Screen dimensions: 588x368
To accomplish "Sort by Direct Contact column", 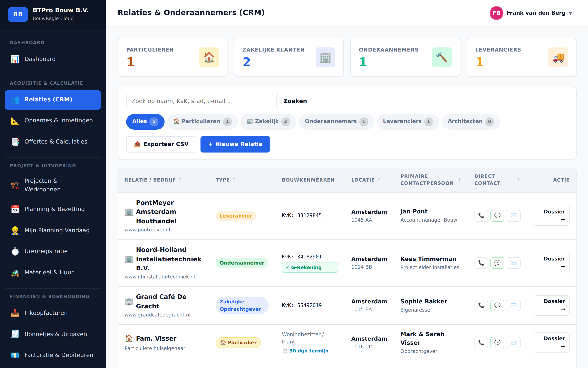I will coord(497,180).
